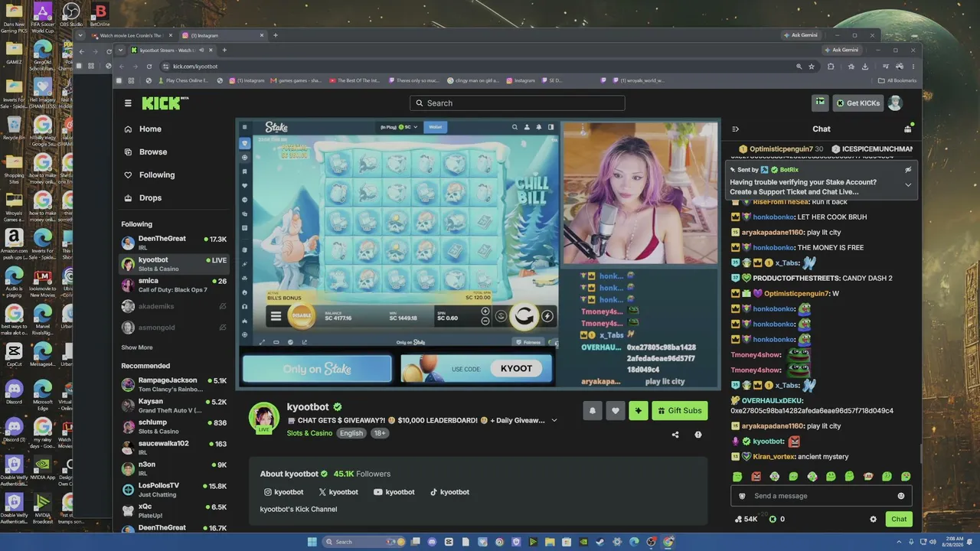Open recommended channel Kaysan

174,406
